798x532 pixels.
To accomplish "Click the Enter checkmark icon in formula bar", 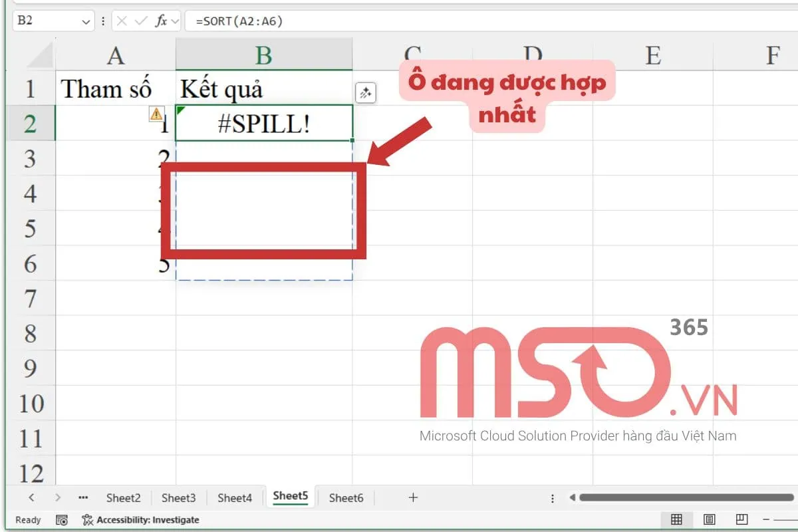I will 141,21.
